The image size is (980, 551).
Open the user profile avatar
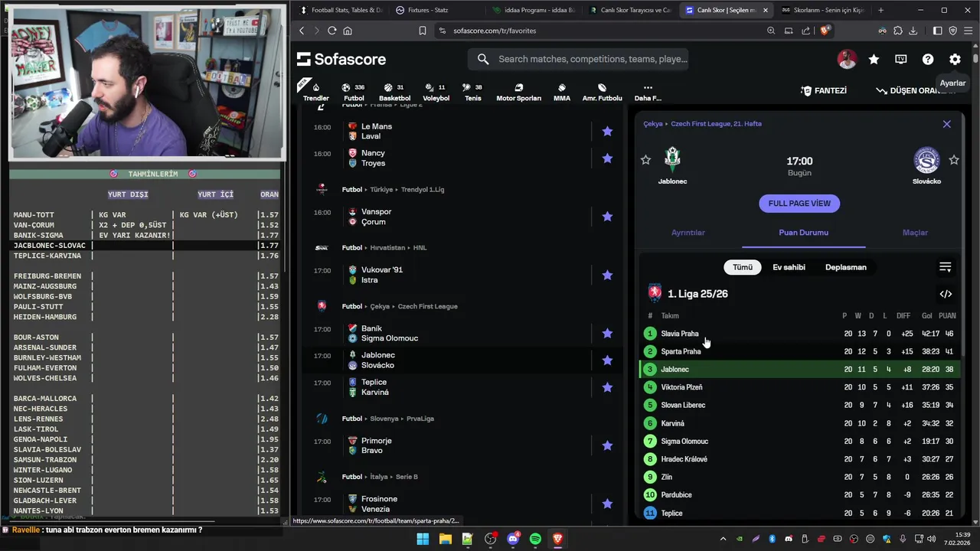pos(847,59)
